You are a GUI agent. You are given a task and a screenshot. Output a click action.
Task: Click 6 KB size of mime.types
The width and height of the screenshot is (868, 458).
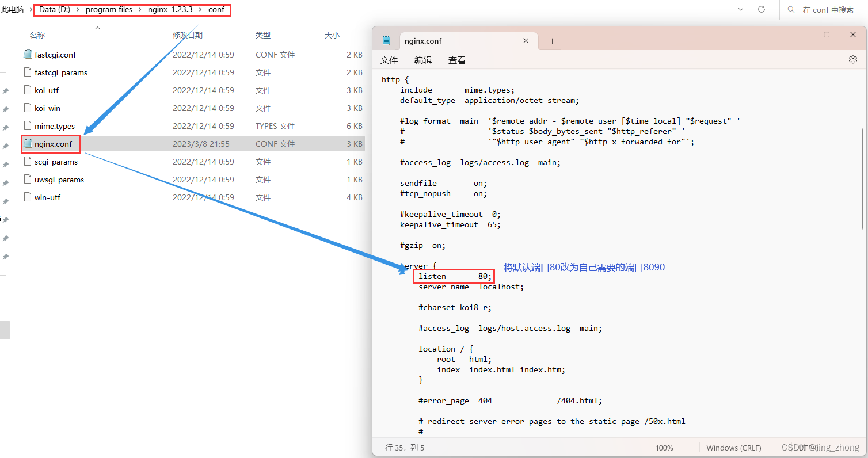tap(355, 126)
